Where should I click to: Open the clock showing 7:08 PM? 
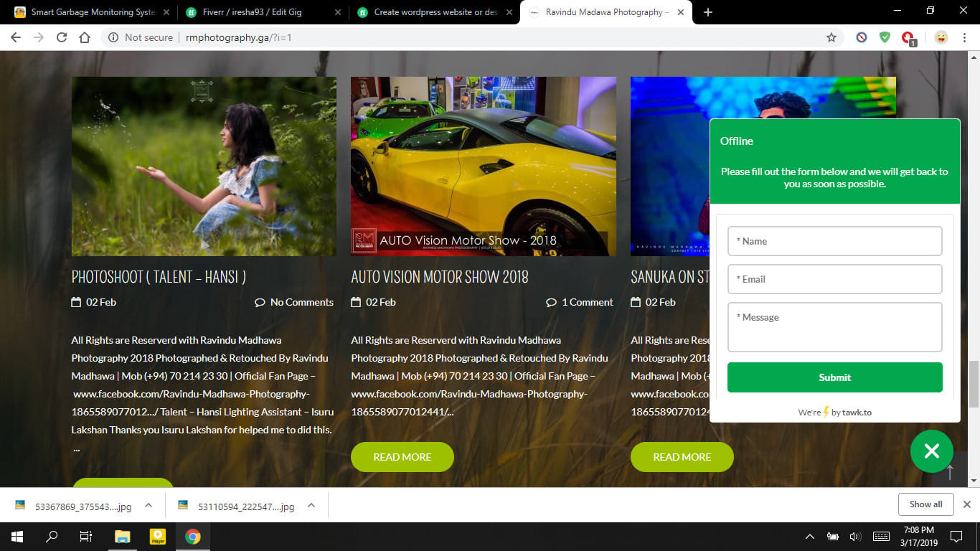click(918, 537)
